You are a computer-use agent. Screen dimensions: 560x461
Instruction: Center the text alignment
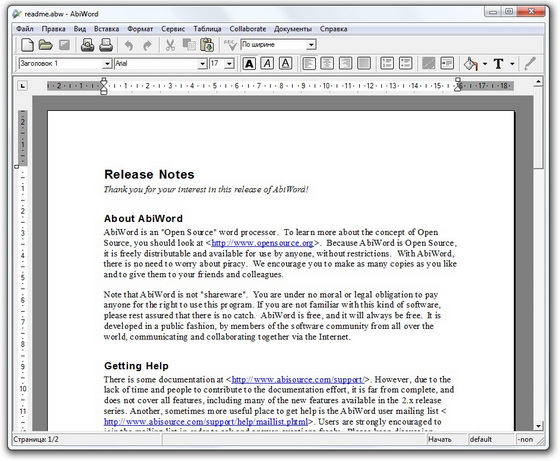coord(327,64)
